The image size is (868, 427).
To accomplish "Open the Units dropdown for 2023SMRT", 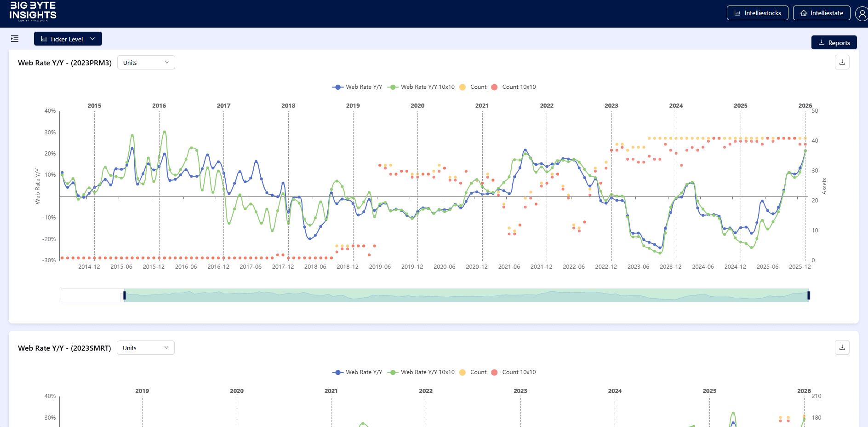I will [145, 348].
